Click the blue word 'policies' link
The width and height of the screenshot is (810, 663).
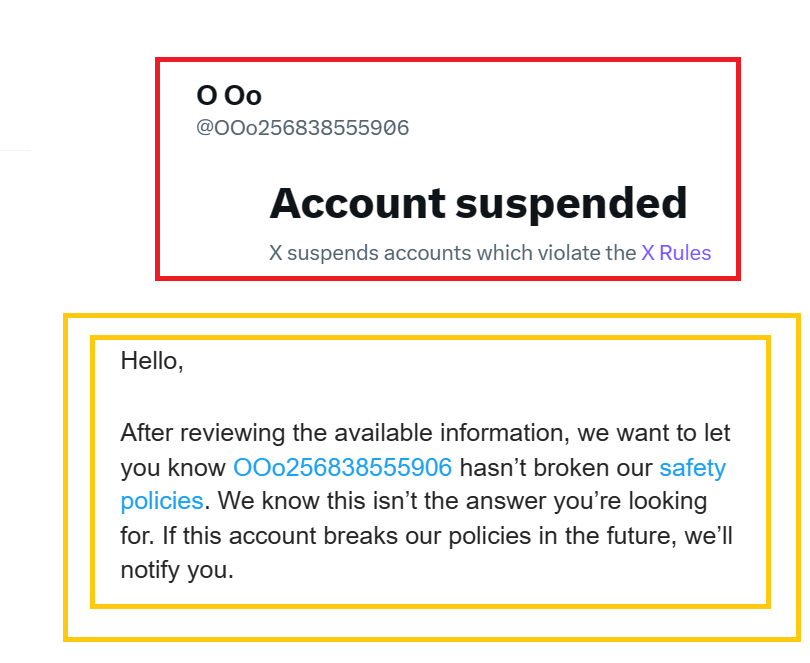pos(161,500)
